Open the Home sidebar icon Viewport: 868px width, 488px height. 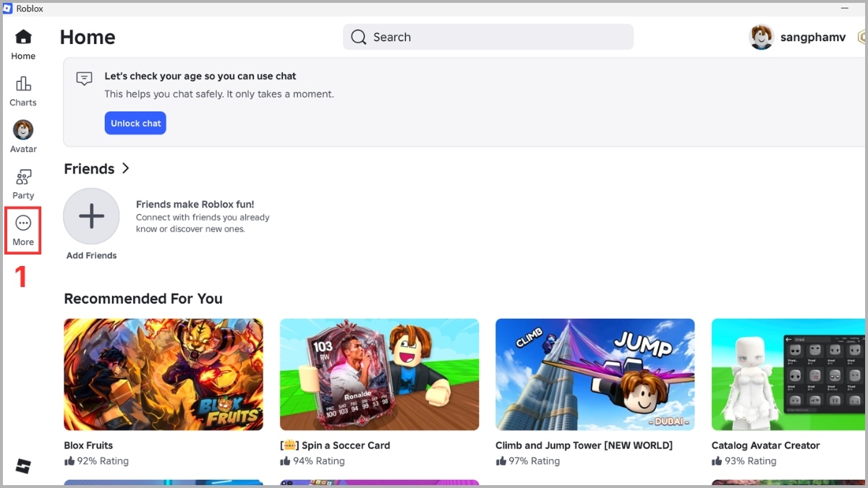pyautogui.click(x=23, y=37)
